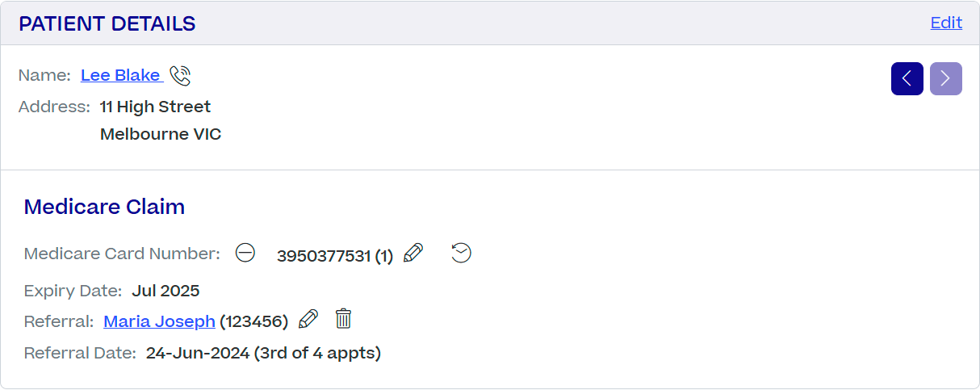
Task: Click the Medicare Claim section heading
Action: (105, 207)
